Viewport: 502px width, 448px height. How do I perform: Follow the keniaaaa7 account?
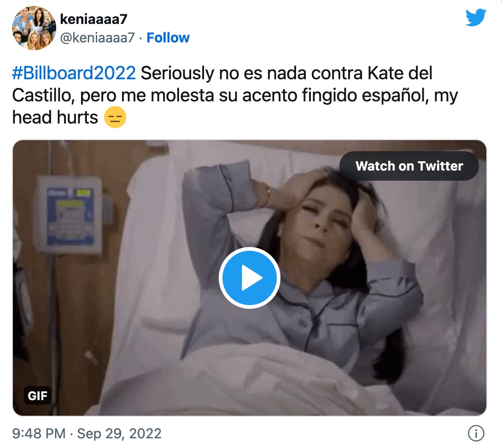(168, 38)
